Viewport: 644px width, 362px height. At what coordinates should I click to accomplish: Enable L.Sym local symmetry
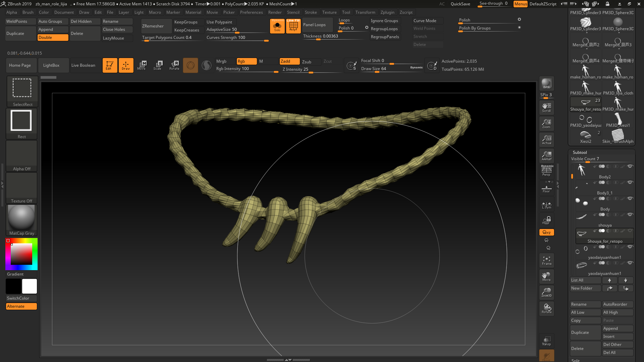546,205
